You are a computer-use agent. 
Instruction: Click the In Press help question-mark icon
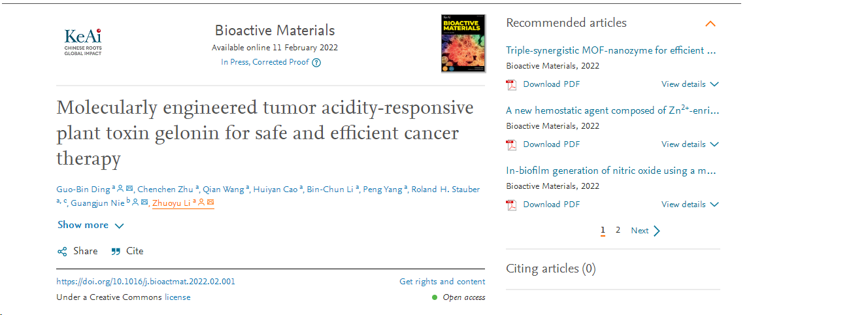click(x=316, y=63)
